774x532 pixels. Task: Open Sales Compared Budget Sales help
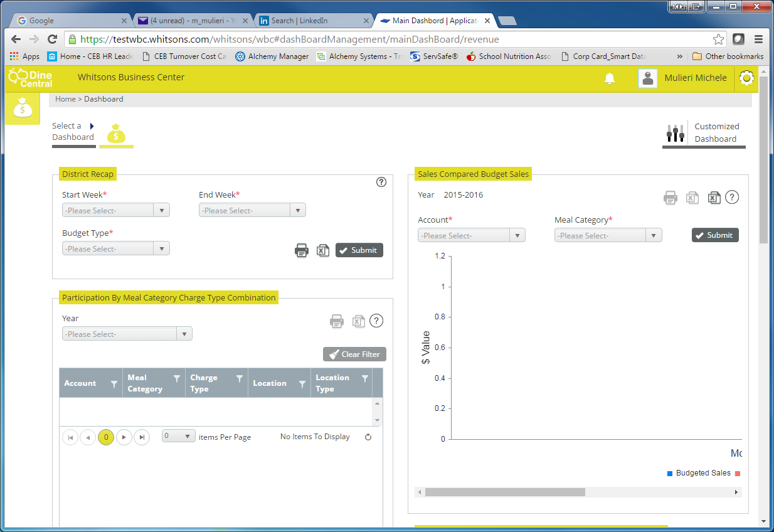pos(732,198)
